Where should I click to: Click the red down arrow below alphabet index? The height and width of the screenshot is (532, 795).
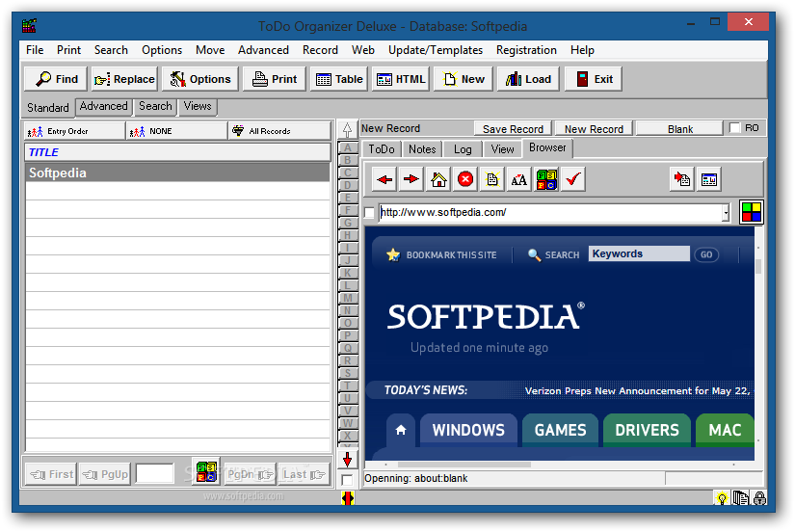(347, 460)
